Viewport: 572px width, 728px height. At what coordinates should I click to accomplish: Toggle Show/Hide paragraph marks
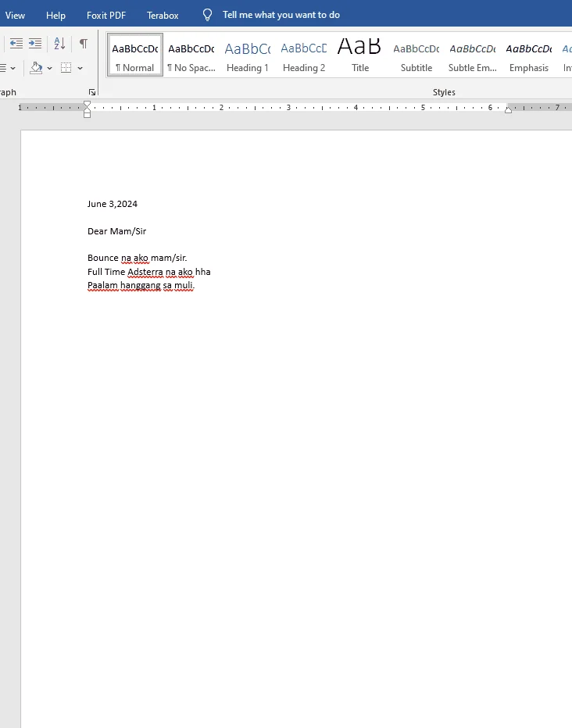84,44
